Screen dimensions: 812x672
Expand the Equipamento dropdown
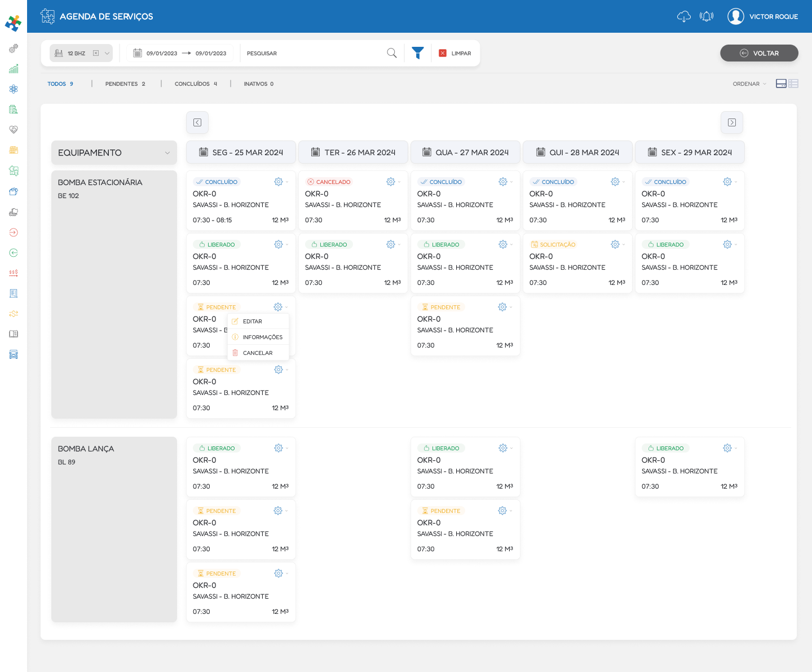(x=167, y=153)
